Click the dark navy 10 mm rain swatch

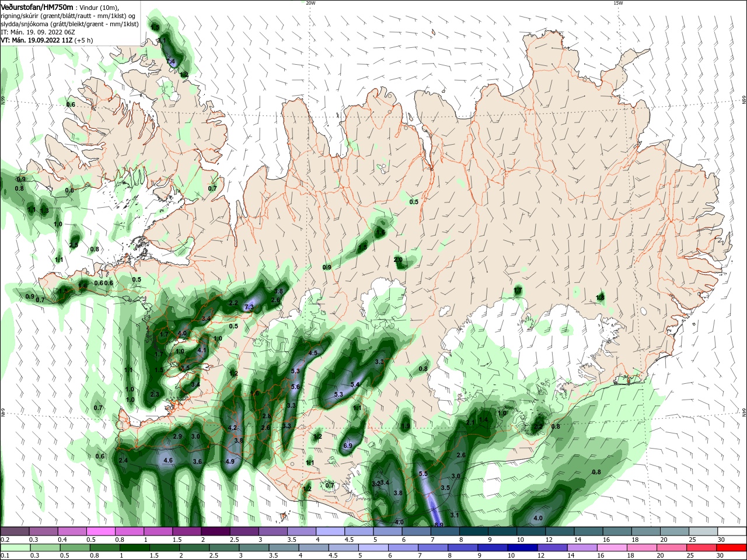[x=522, y=548]
